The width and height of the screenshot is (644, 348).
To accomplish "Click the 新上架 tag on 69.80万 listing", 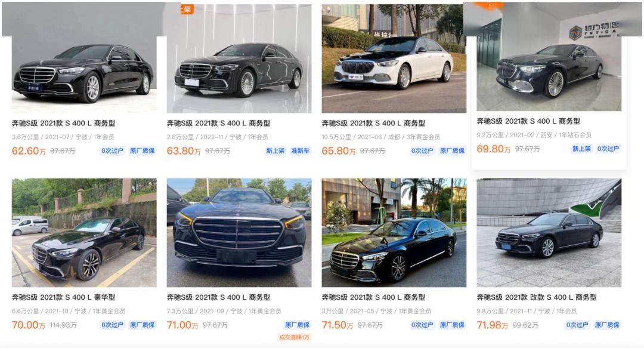I will pyautogui.click(x=581, y=149).
